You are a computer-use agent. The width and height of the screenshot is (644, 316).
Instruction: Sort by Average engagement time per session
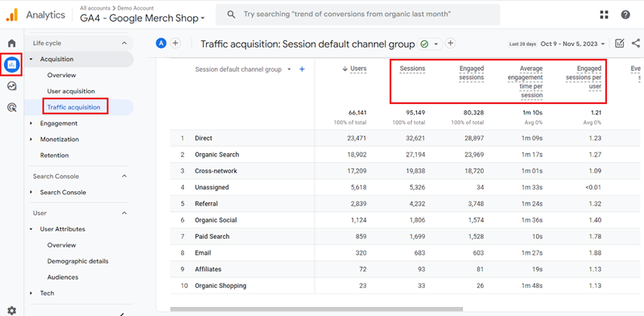tap(526, 82)
